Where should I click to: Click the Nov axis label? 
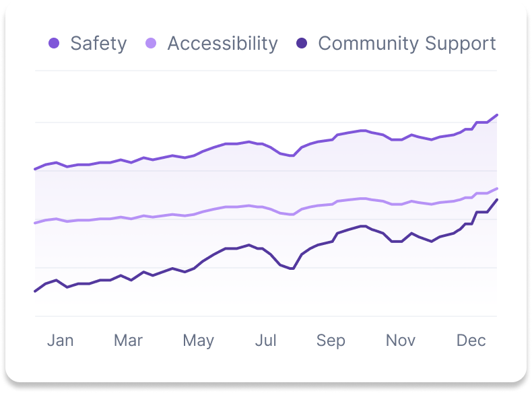tap(401, 341)
